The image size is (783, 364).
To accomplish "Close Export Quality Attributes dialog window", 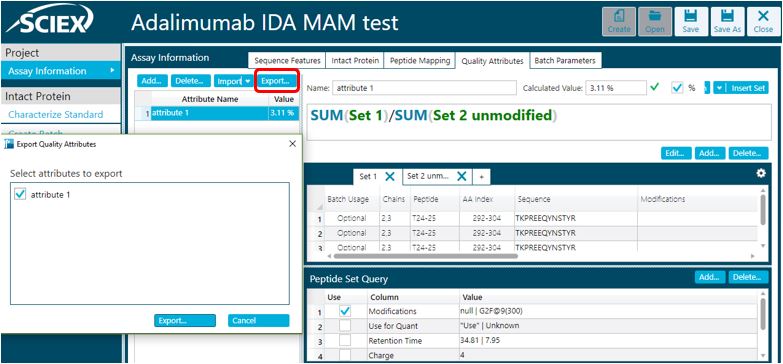I will pyautogui.click(x=293, y=144).
